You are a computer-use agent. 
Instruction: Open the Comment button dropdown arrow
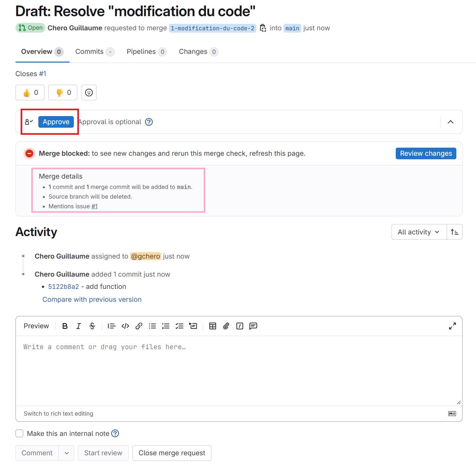[x=66, y=453]
